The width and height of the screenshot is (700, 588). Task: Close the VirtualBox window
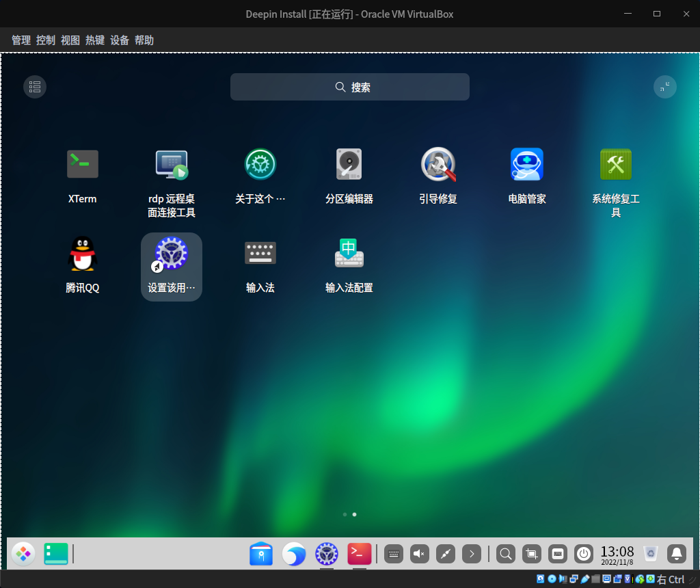pyautogui.click(x=686, y=14)
